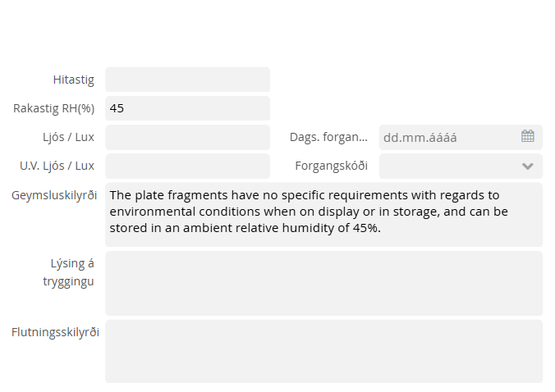Click the chevron arrow of Forgangskóði

point(527,166)
